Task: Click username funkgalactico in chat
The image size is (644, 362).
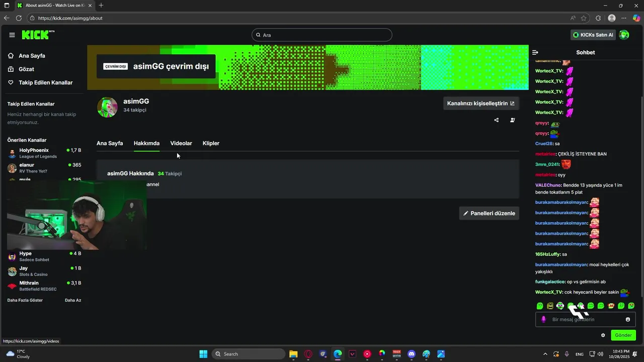Action: tap(550, 282)
